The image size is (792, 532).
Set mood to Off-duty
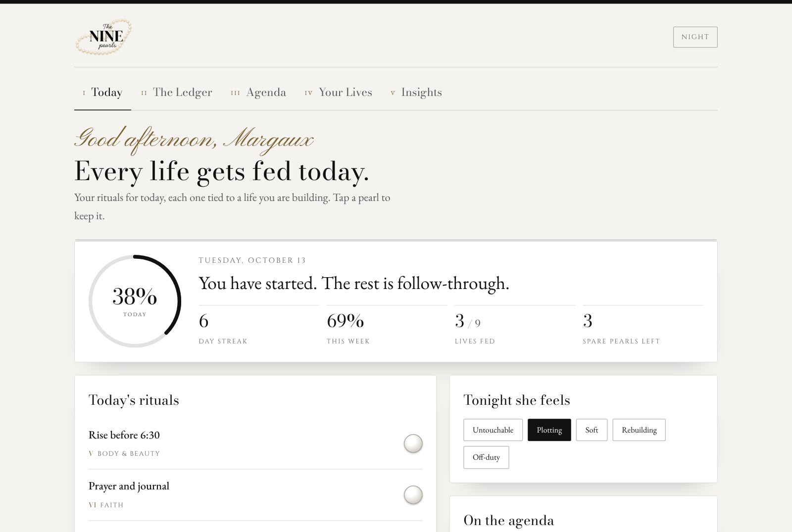pos(486,457)
